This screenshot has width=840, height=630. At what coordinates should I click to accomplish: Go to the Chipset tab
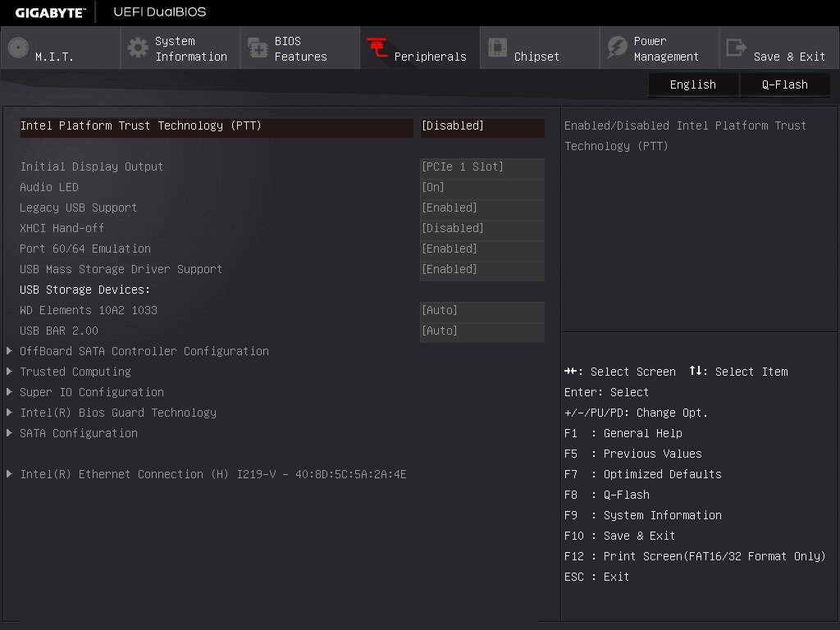(540, 48)
